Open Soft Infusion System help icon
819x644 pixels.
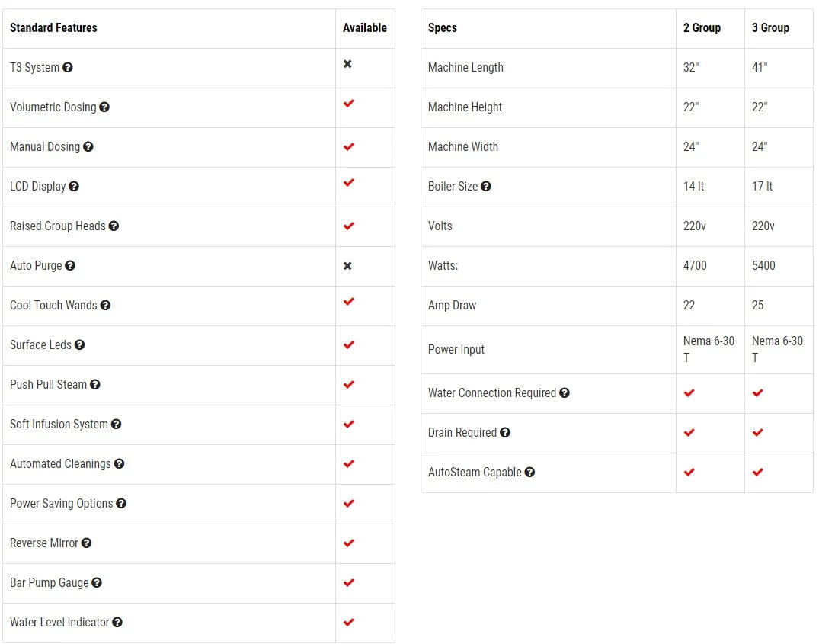116,424
